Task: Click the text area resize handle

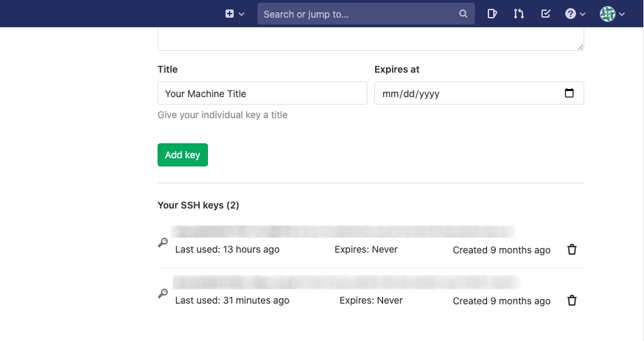Action: (580, 47)
